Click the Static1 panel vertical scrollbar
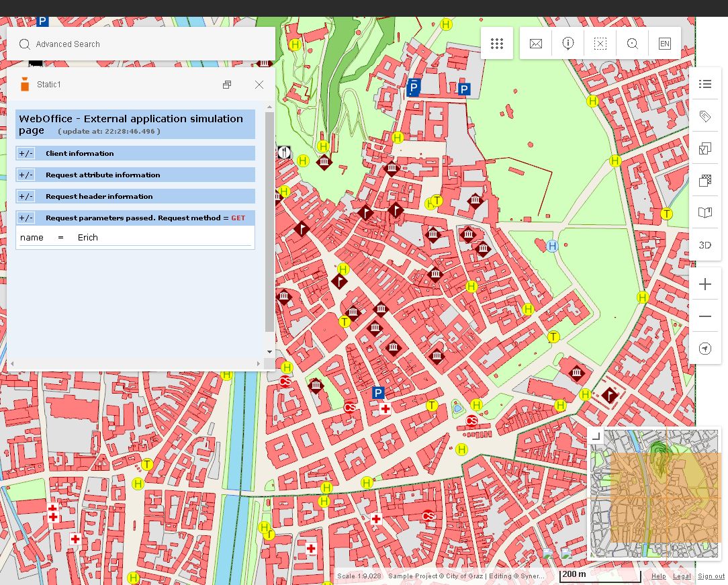 pyautogui.click(x=269, y=222)
